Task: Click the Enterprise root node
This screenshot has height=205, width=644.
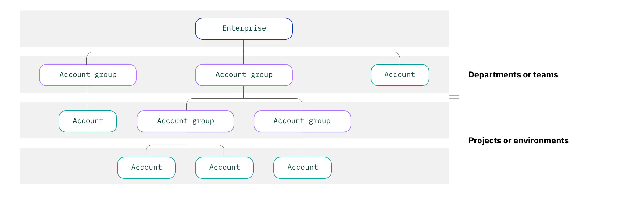Action: pyautogui.click(x=244, y=28)
